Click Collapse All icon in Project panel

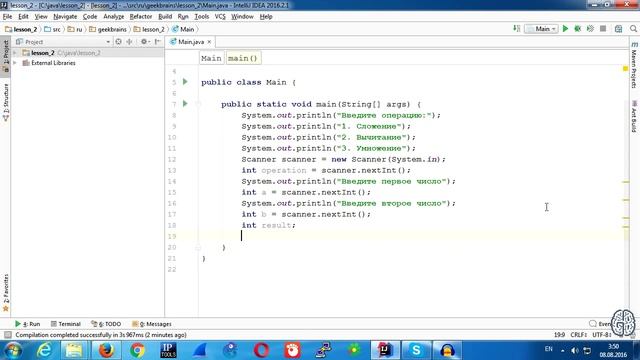click(129, 42)
